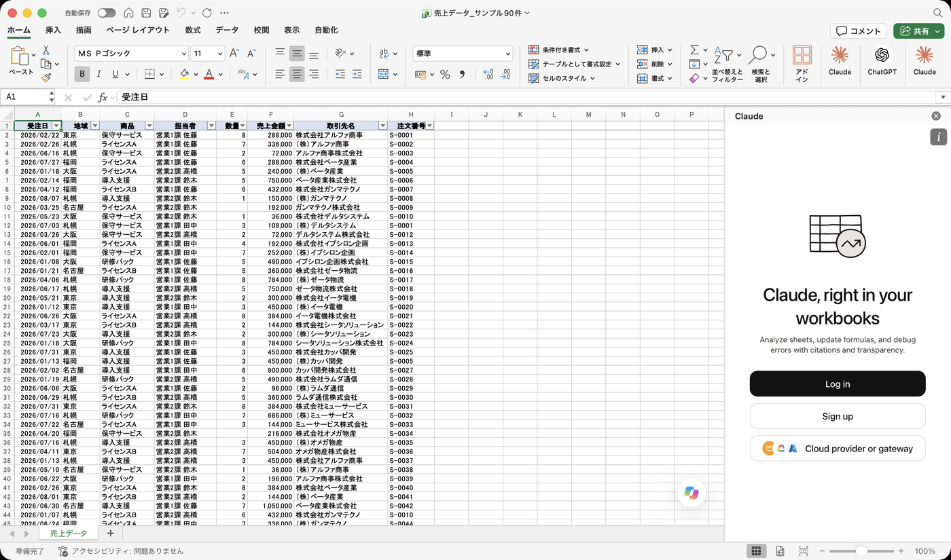
Task: Click the search magnifier in title bar
Action: tap(937, 13)
